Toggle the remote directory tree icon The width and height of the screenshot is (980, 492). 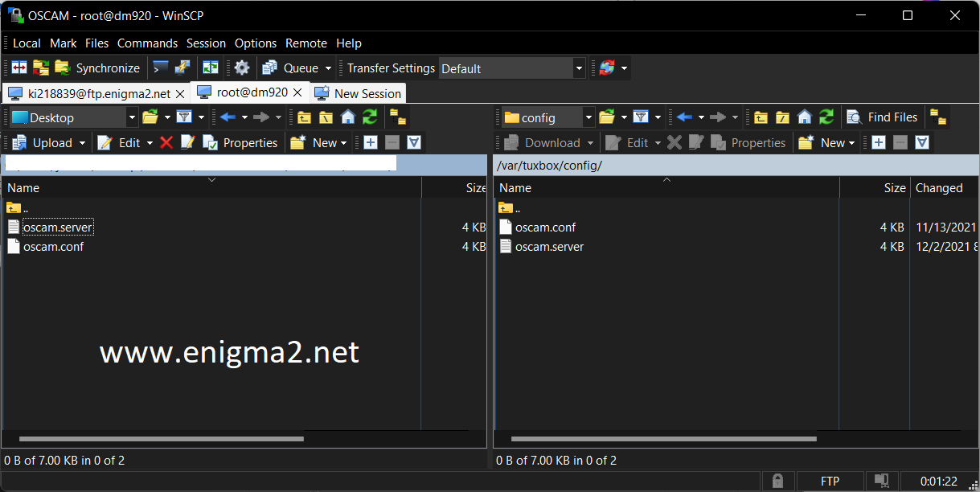click(938, 117)
